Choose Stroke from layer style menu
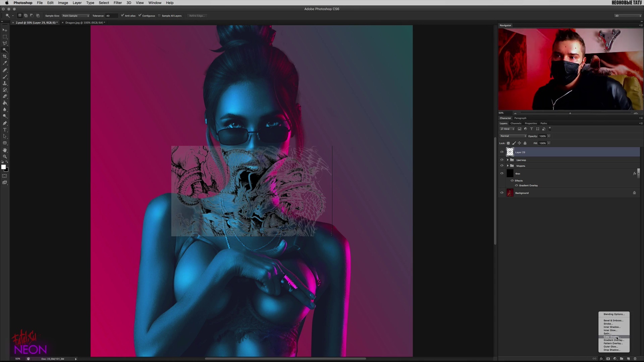644x362 pixels. coord(614,324)
